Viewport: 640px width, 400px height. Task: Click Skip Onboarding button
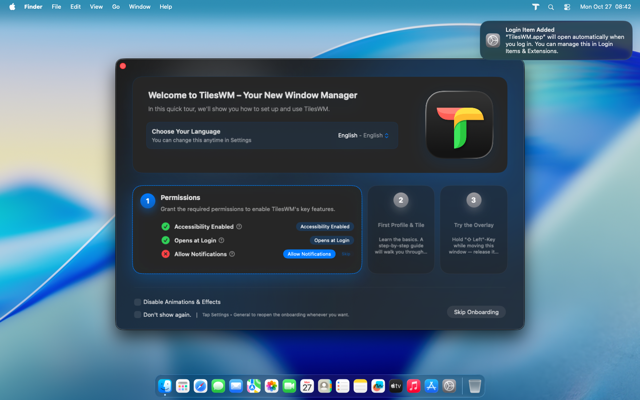coord(476,312)
